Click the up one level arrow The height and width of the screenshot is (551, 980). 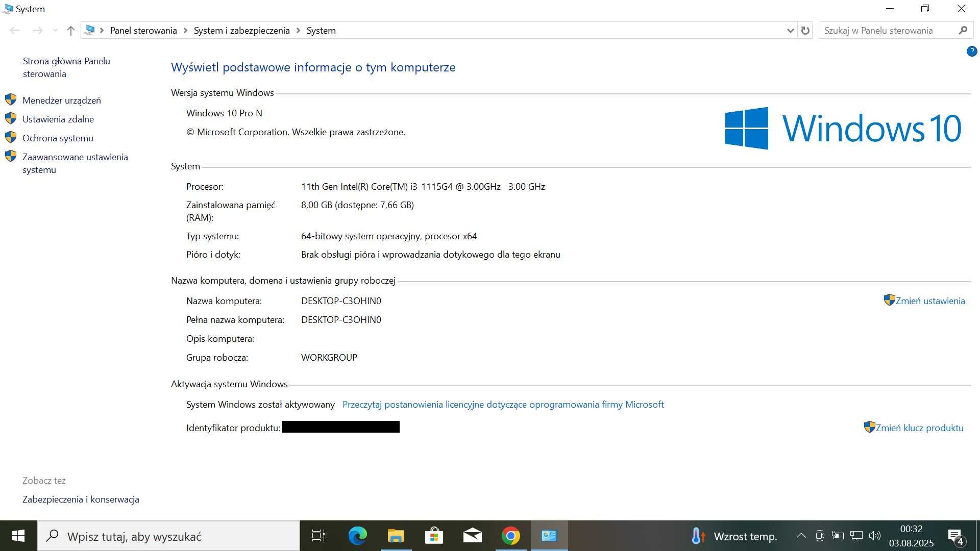tap(71, 31)
